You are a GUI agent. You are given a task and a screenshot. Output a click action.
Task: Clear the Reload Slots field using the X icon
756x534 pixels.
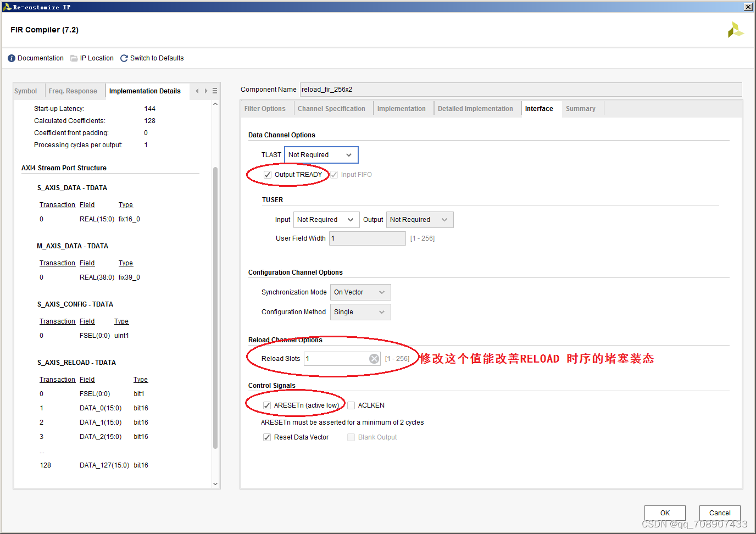374,359
